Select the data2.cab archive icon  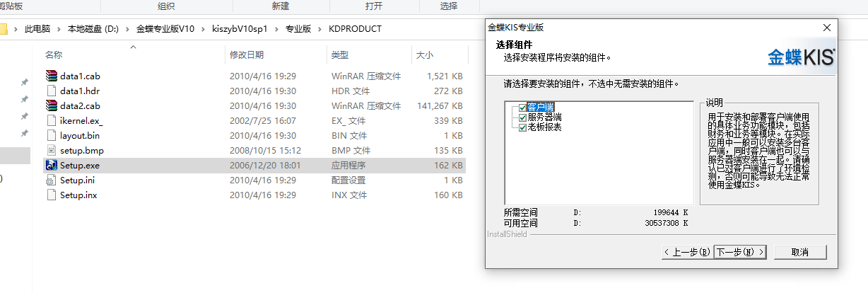pos(51,105)
